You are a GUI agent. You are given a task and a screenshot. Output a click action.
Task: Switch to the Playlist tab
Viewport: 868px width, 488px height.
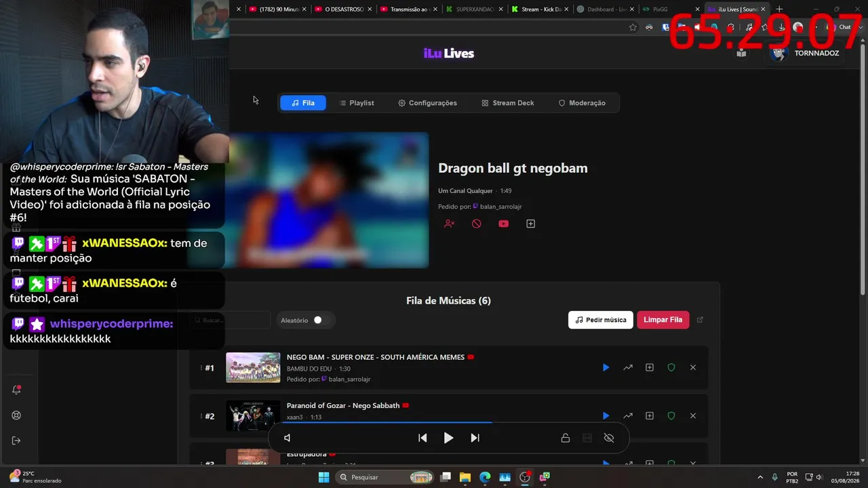point(356,103)
